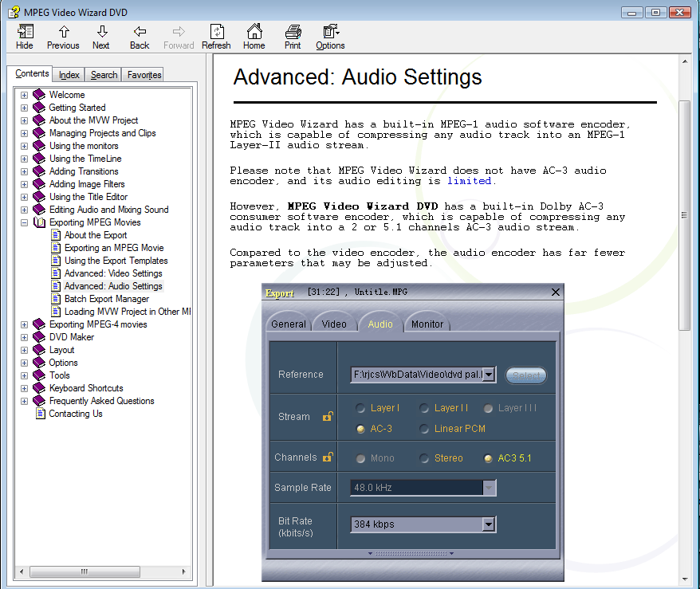700x589 pixels.
Task: Open the Reference file path dropdown
Action: pyautogui.click(x=490, y=375)
